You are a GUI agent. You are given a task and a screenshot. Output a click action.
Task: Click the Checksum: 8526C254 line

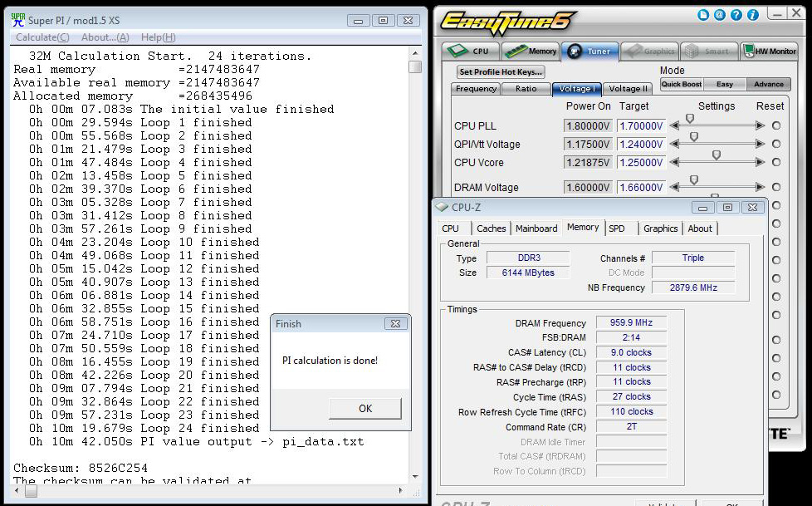click(81, 468)
